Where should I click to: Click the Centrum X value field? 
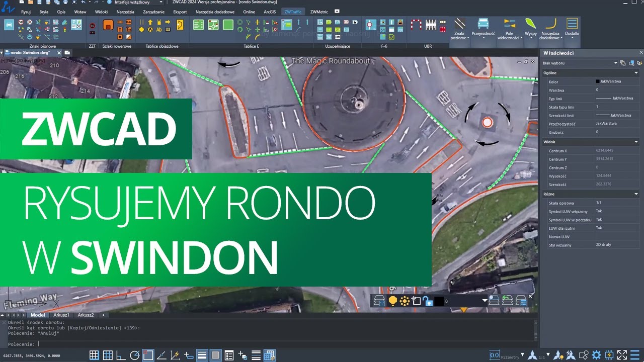tap(616, 151)
